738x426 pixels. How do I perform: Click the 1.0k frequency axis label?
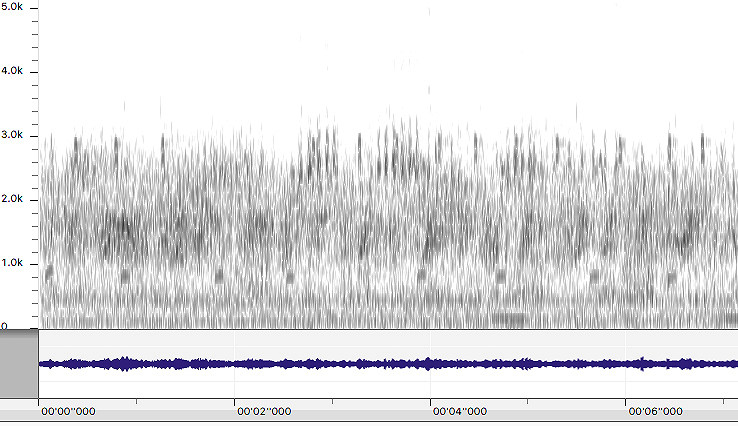(17, 263)
